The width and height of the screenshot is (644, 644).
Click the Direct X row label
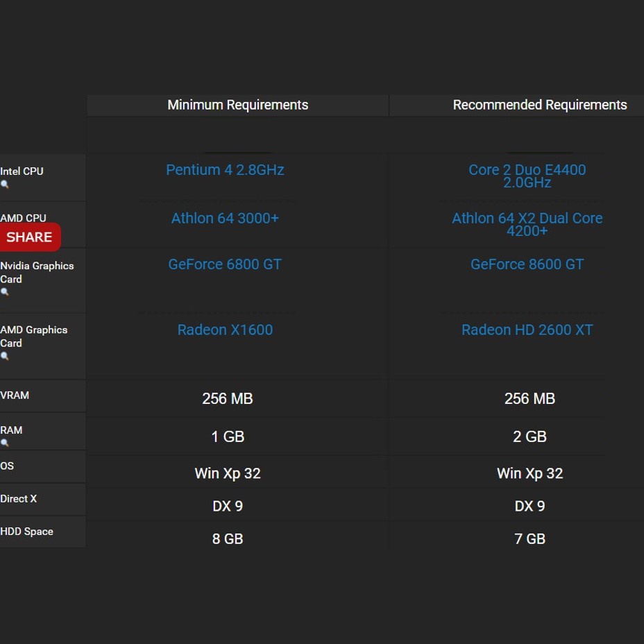(19, 498)
